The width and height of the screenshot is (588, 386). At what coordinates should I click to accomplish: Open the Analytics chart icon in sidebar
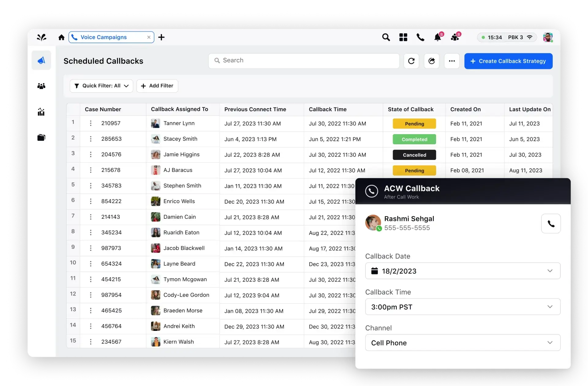[41, 112]
